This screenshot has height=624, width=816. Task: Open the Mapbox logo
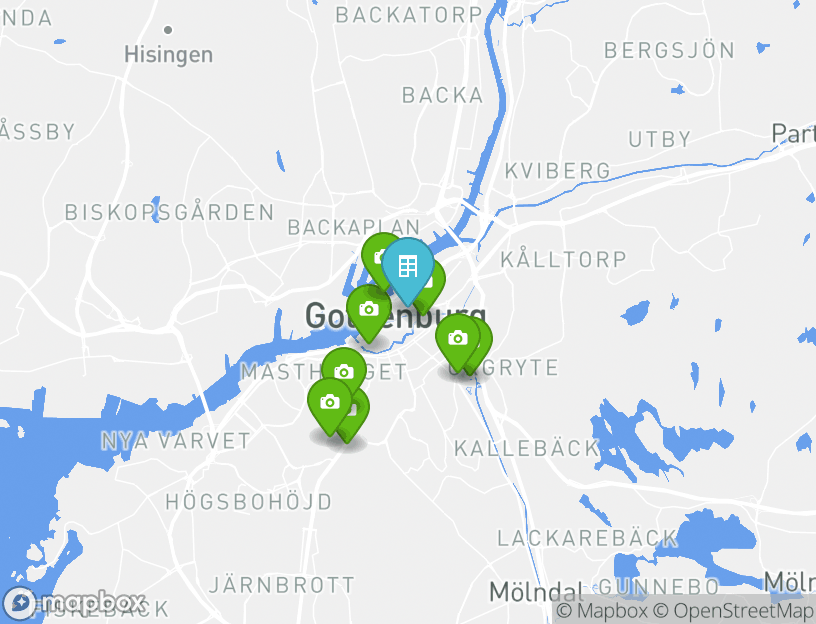74,603
